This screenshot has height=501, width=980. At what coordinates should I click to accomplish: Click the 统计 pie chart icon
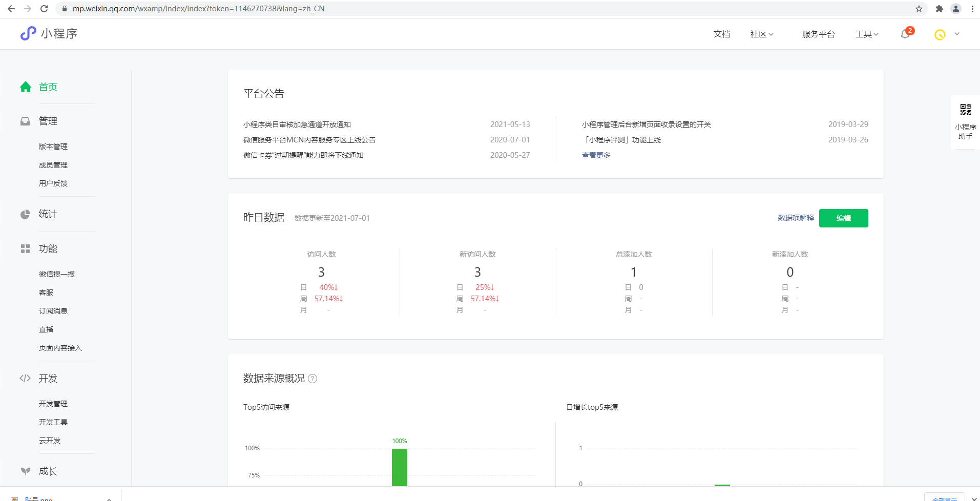25,214
